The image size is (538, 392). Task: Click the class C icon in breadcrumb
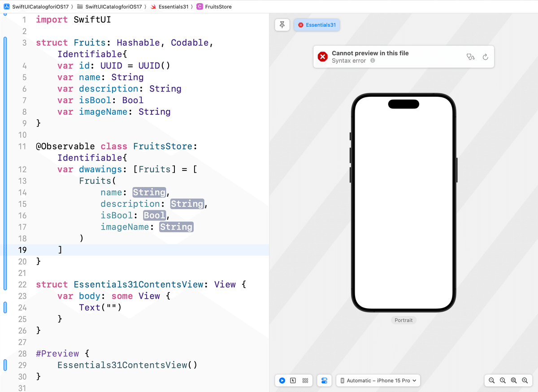(x=200, y=7)
